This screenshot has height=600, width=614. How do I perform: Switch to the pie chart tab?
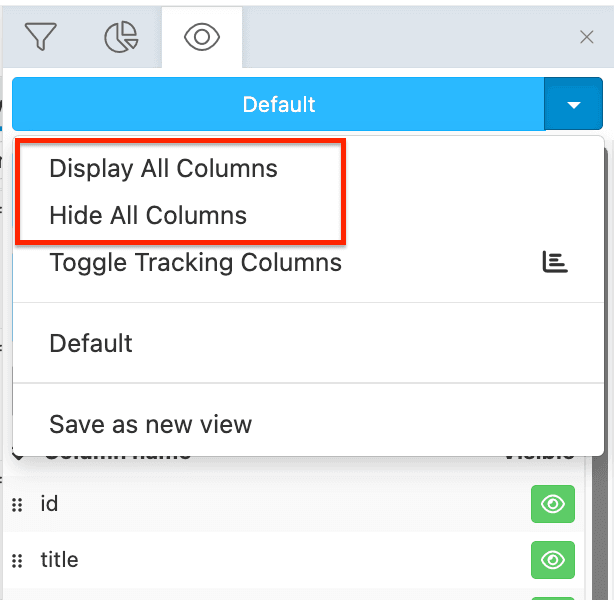121,37
